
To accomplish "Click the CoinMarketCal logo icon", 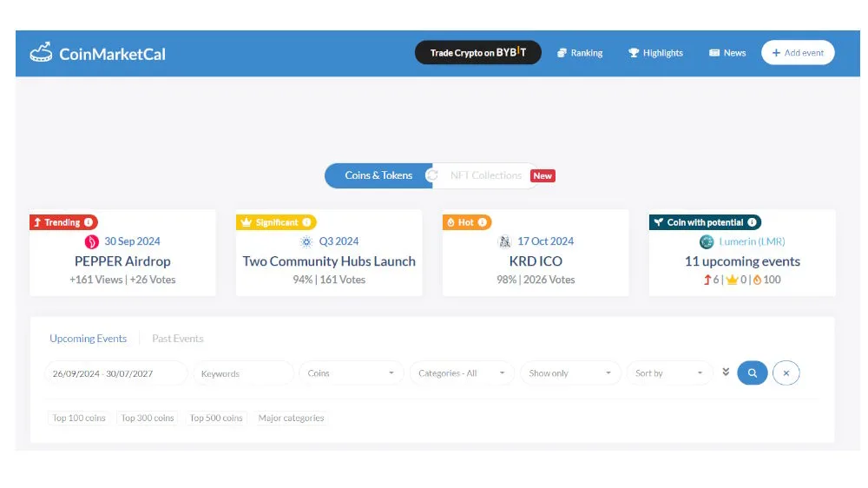I will [41, 53].
